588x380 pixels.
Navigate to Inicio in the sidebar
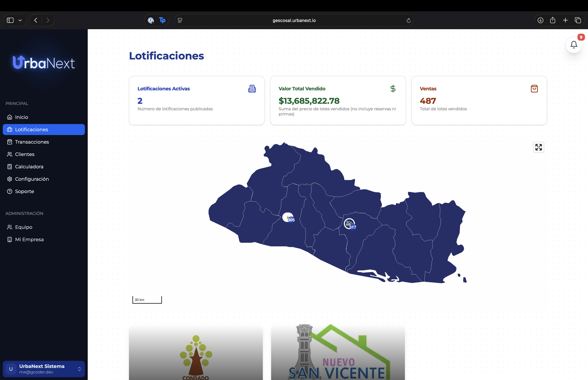pyautogui.click(x=44, y=117)
